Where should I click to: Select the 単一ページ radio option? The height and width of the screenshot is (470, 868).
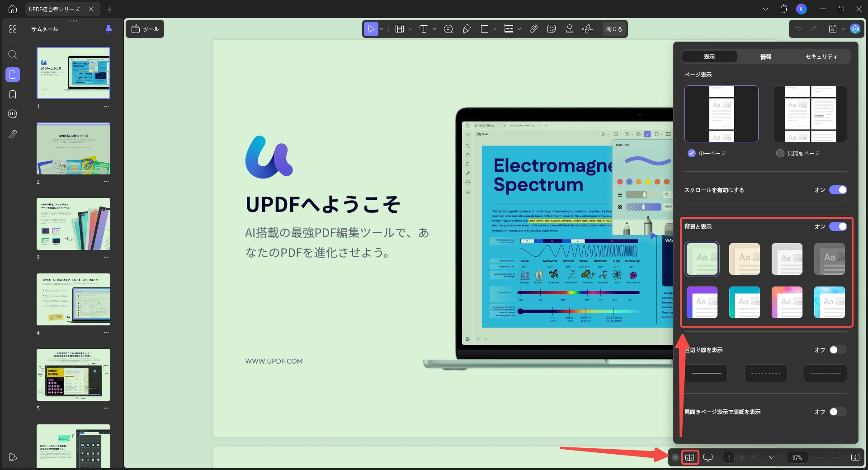692,153
